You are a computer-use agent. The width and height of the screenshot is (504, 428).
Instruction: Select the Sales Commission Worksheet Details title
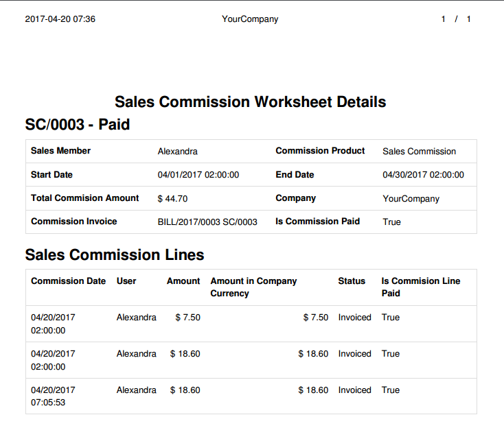point(250,102)
